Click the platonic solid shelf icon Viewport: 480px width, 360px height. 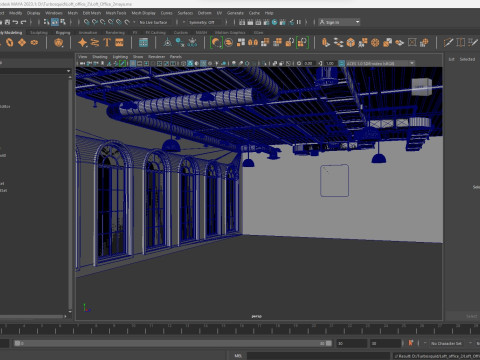[x=59, y=43]
